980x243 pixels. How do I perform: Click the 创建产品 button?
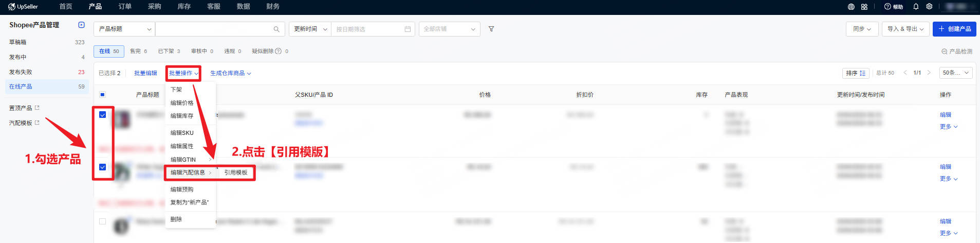(x=954, y=29)
